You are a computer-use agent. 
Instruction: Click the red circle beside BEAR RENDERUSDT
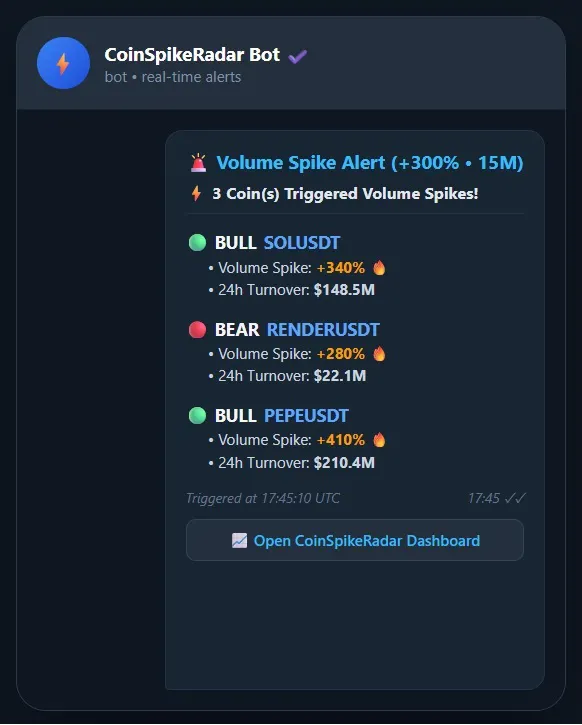[x=197, y=330]
